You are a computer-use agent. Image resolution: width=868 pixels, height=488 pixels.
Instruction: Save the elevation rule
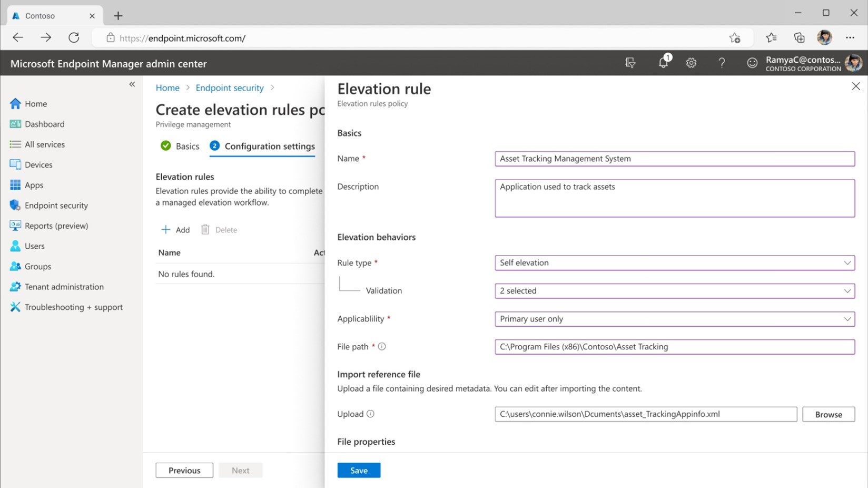(x=359, y=470)
